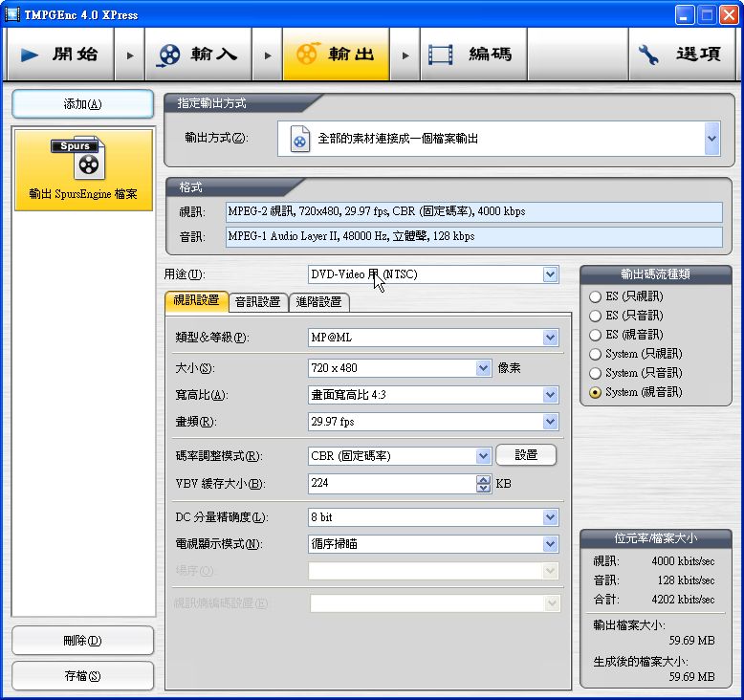Click the 4202 kbits/sec total bitrate value
This screenshot has height=700, width=744.
click(x=683, y=600)
